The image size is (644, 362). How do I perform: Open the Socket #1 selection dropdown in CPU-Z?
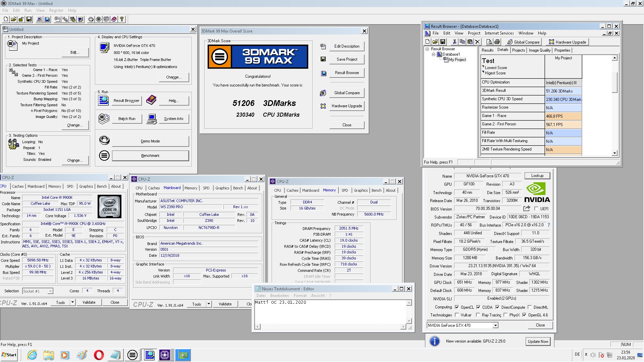tap(50, 291)
